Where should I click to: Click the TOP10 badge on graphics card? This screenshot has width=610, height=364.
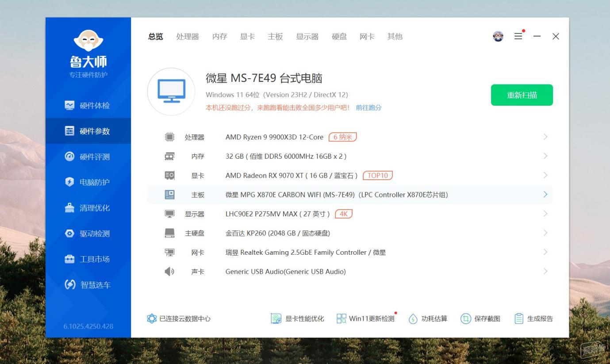378,176
